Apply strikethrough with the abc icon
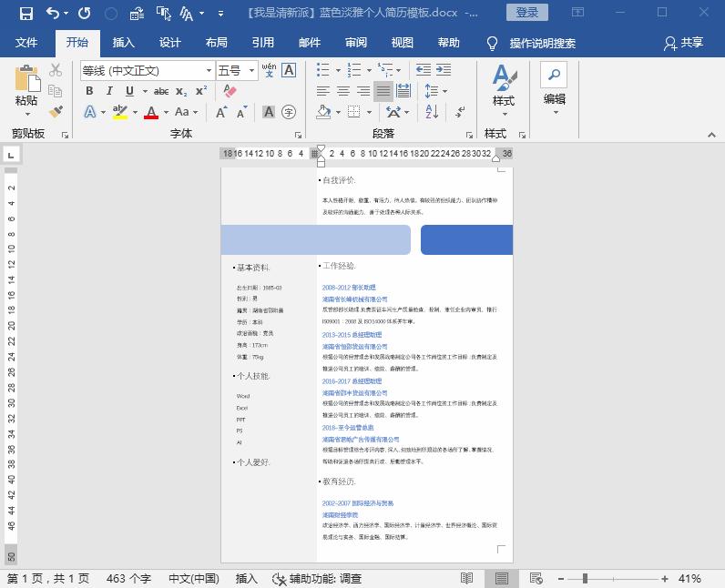Image resolution: width=725 pixels, height=588 pixels. (x=161, y=91)
